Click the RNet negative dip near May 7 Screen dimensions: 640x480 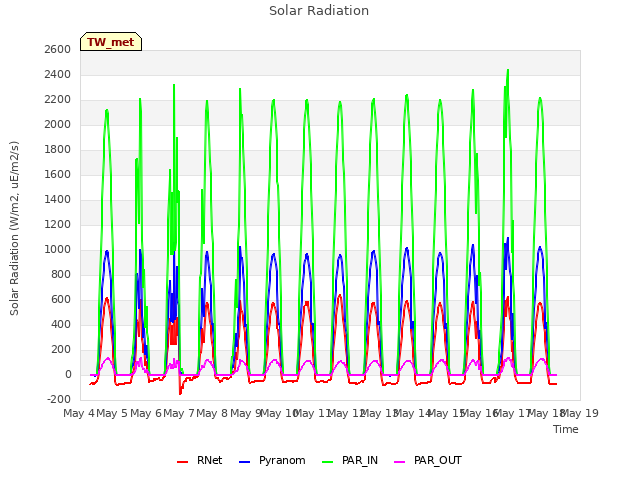pos(180,393)
